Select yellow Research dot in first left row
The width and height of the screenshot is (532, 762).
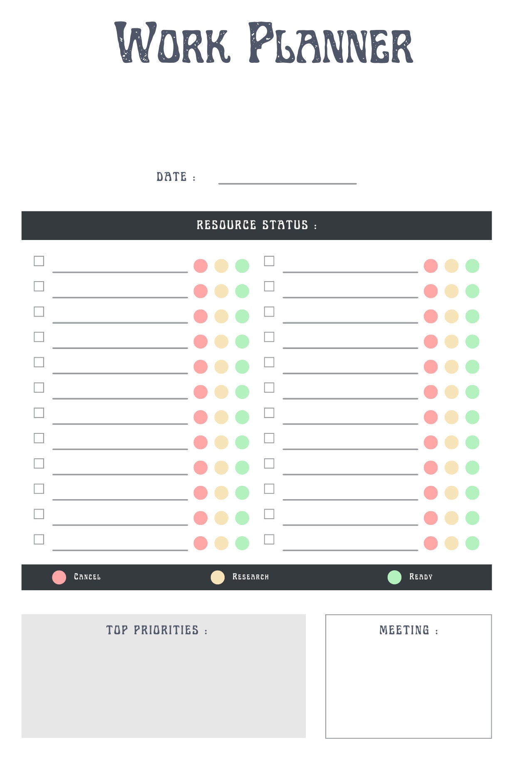221,266
